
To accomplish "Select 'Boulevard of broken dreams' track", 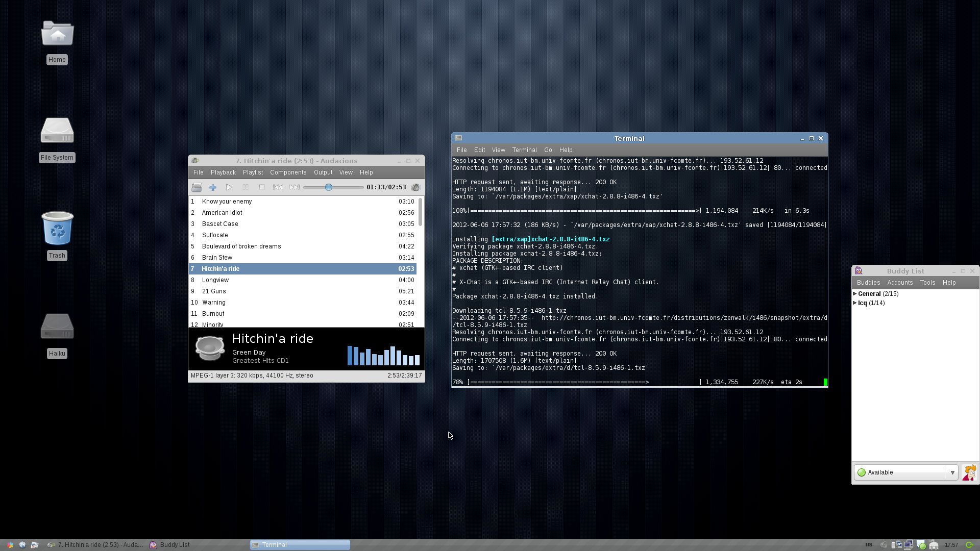I will pos(303,246).
